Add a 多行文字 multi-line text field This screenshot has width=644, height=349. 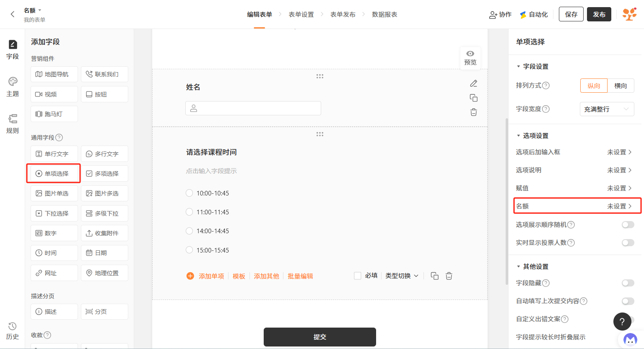click(x=104, y=154)
